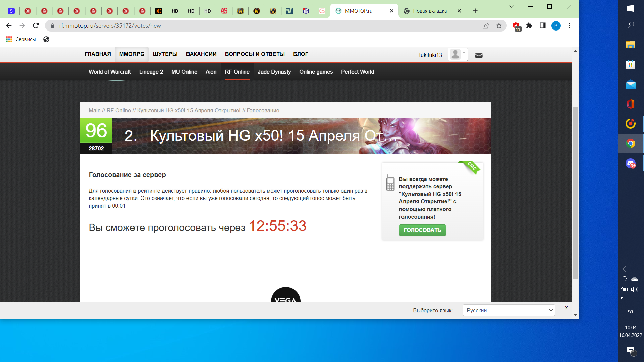Viewport: 644px width, 362px height.
Task: Open the Chrome three-dot menu
Action: tap(569, 26)
